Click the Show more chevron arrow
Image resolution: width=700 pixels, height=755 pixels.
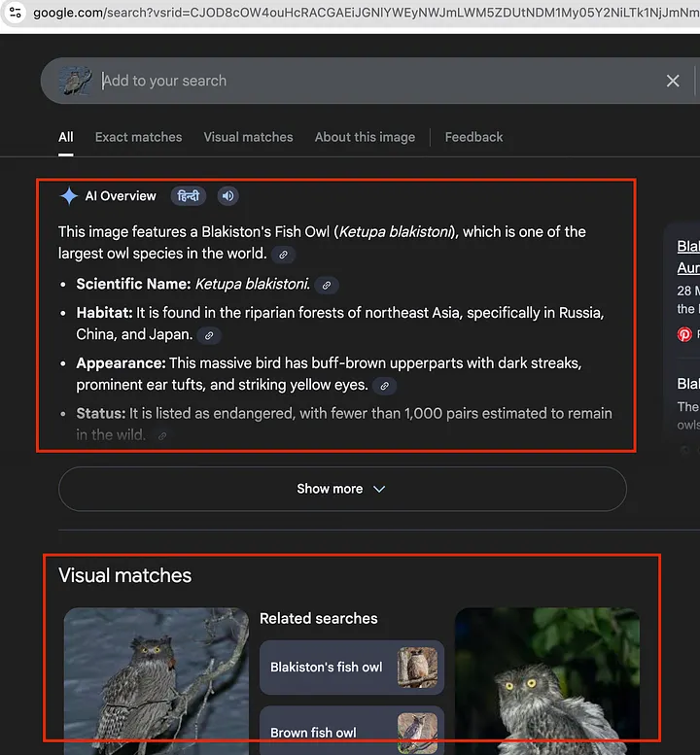379,489
